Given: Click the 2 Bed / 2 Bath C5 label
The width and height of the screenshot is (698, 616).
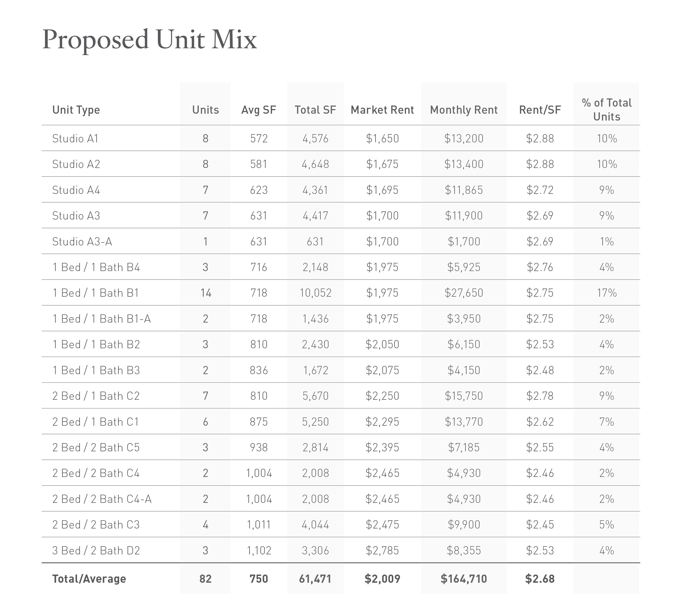Looking at the screenshot, I should 96,447.
